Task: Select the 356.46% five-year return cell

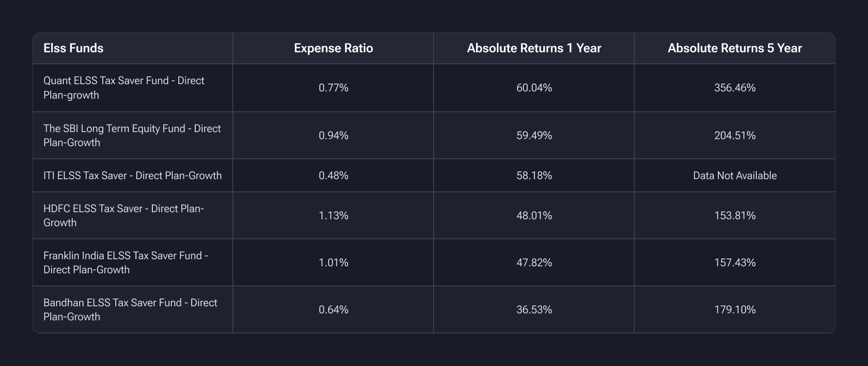Action: pyautogui.click(x=735, y=88)
